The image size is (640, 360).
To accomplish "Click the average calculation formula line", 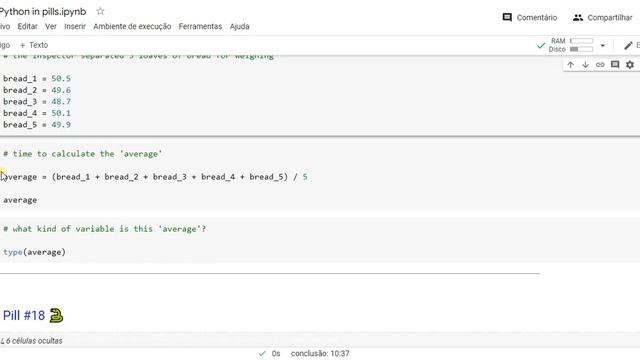I will (x=155, y=177).
